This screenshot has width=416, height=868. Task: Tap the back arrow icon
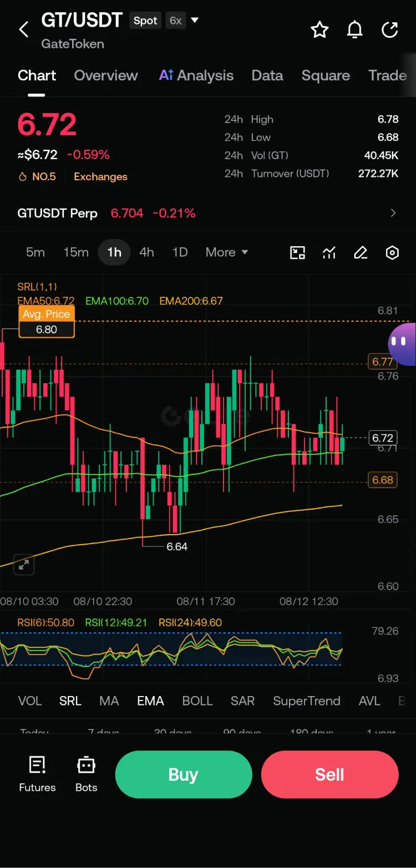24,29
